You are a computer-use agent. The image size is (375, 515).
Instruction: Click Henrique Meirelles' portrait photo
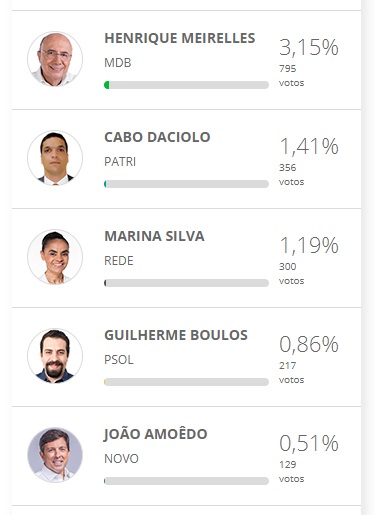click(x=55, y=59)
